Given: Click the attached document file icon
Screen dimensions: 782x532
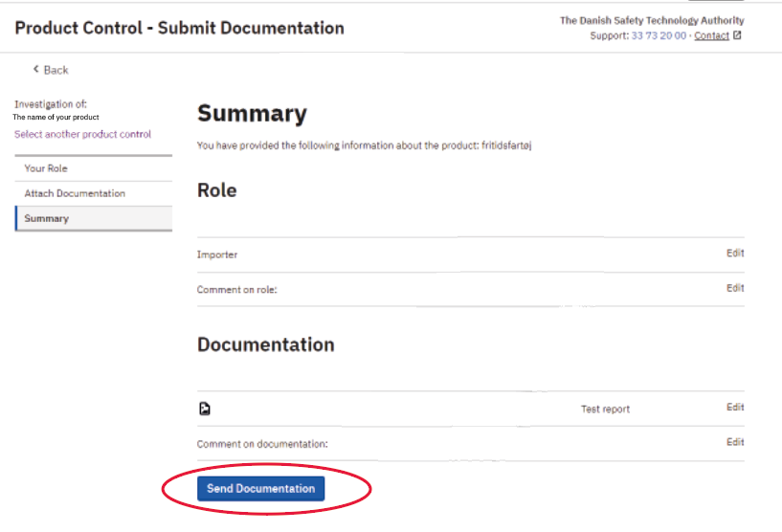Looking at the screenshot, I should (205, 409).
